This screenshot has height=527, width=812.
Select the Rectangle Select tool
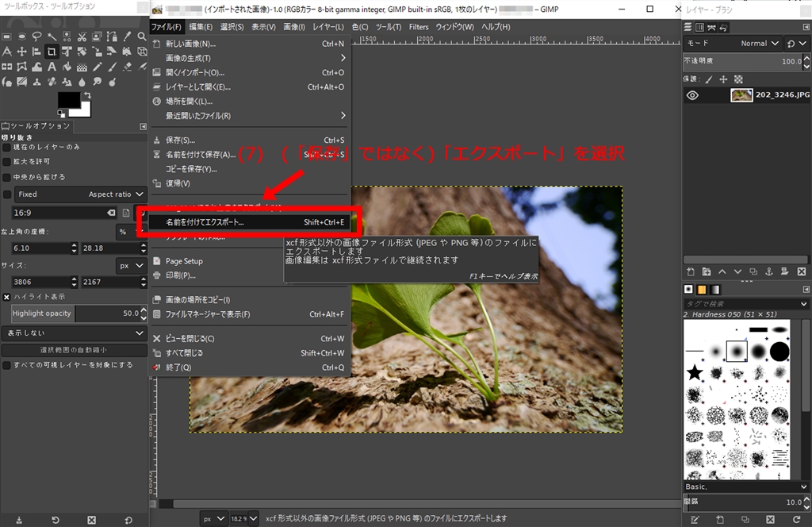coord(6,37)
